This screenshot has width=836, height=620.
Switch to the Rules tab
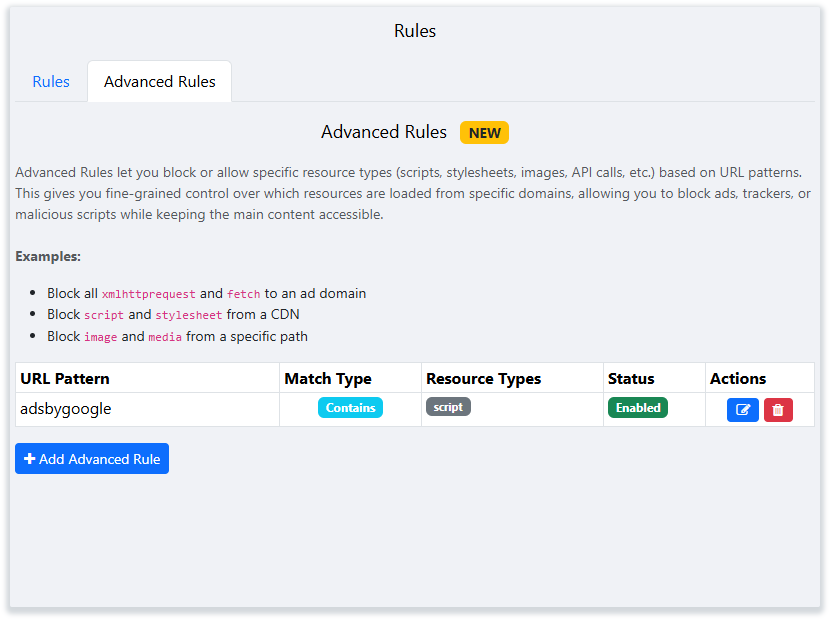(50, 81)
